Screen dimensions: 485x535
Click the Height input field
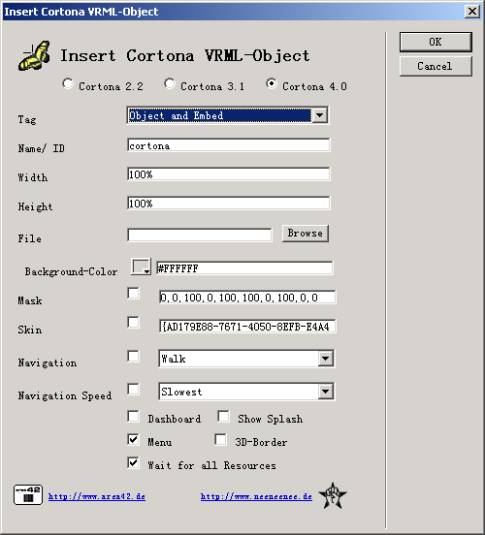(228, 203)
